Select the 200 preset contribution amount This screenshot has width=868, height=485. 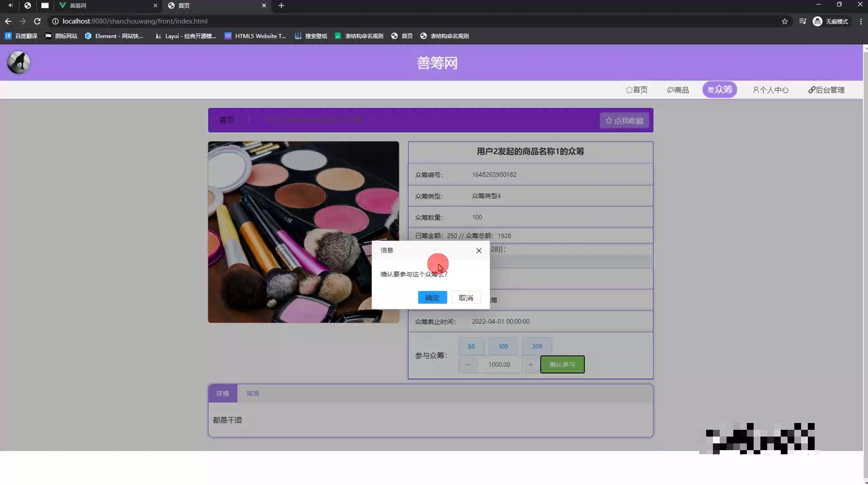click(536, 346)
